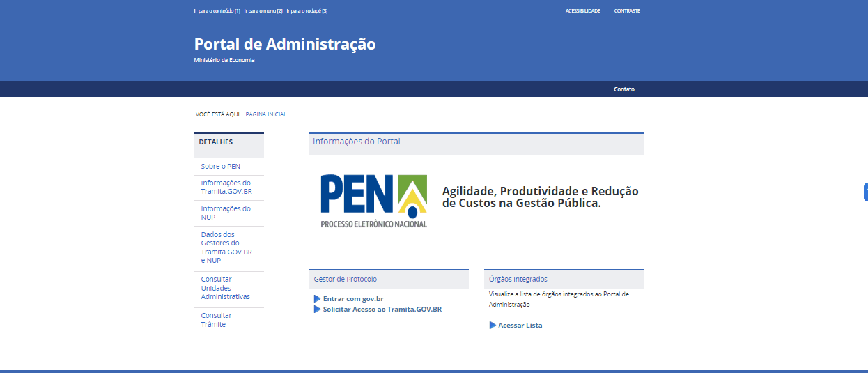
Task: Open Informações do NUP sidebar item
Action: tap(226, 213)
